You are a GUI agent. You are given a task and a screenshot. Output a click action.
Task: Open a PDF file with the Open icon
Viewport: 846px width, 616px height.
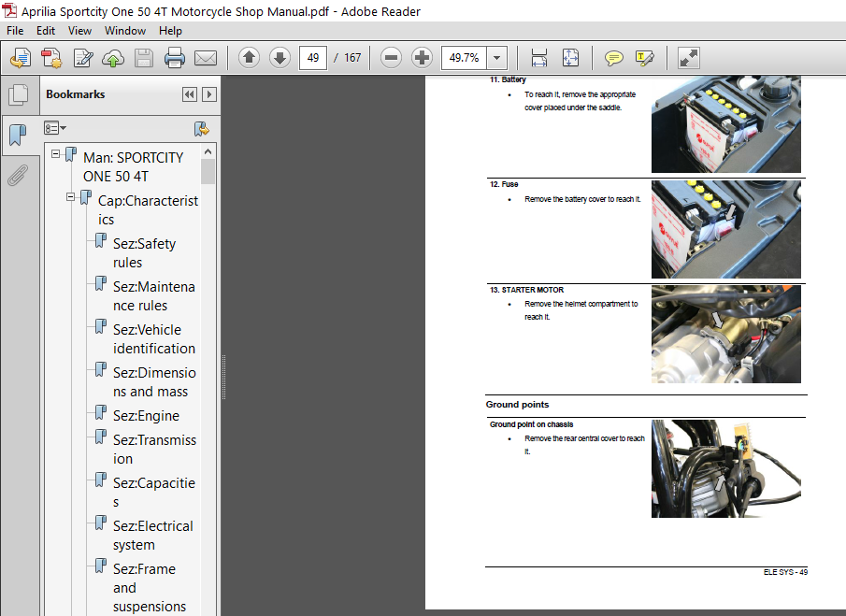click(x=21, y=58)
